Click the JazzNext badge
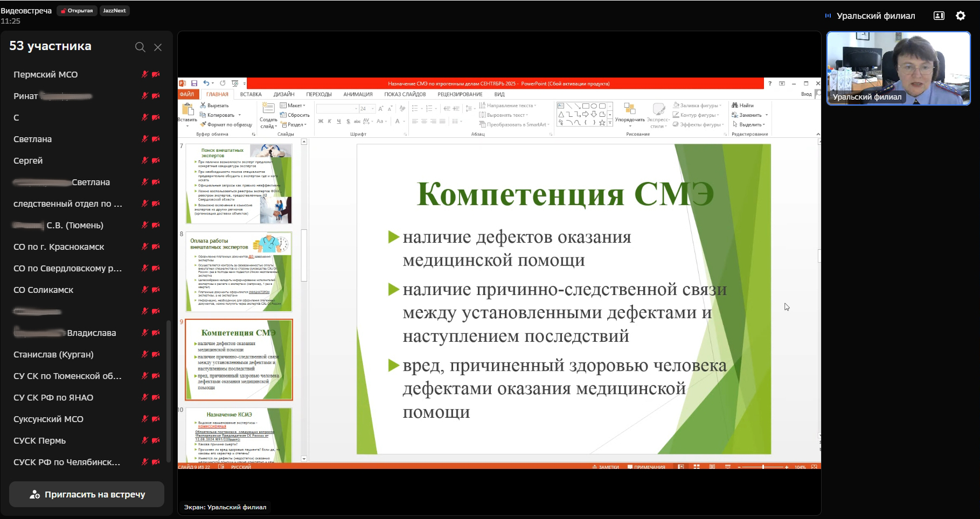This screenshot has width=980, height=519. coord(114,11)
